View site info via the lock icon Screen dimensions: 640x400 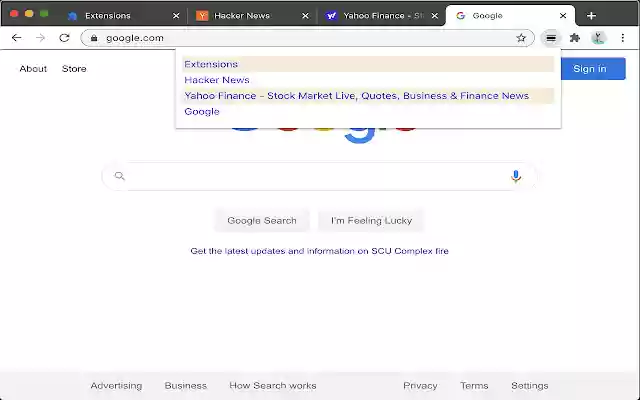click(x=94, y=38)
